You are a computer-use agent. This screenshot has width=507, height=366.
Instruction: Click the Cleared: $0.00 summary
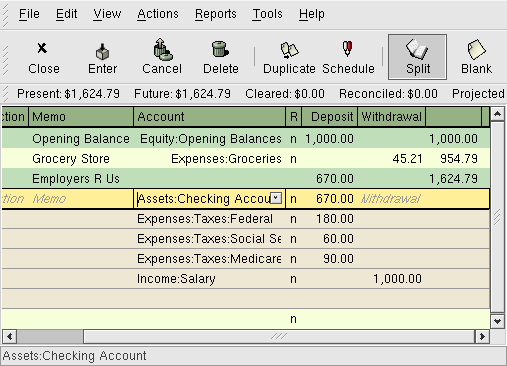tap(285, 94)
